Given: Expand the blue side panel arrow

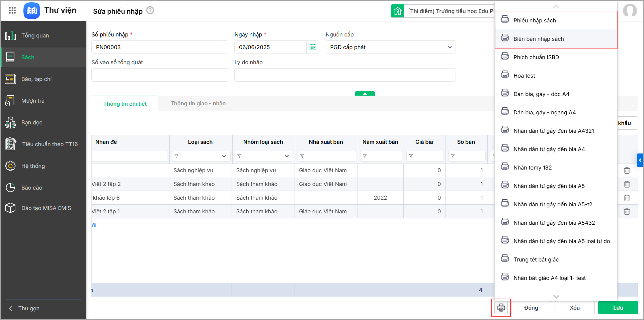Looking at the screenshot, I should pos(640,160).
